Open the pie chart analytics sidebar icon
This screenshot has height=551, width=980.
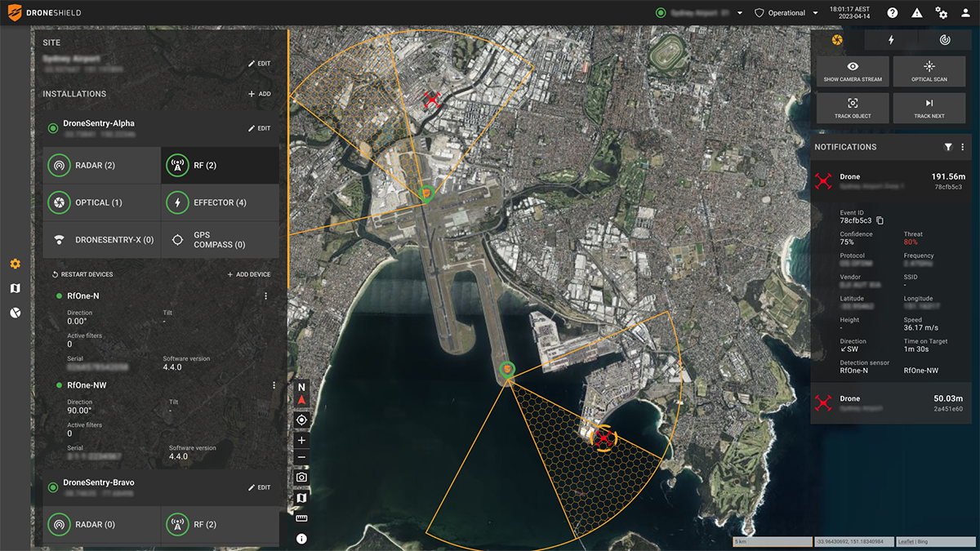(x=15, y=313)
